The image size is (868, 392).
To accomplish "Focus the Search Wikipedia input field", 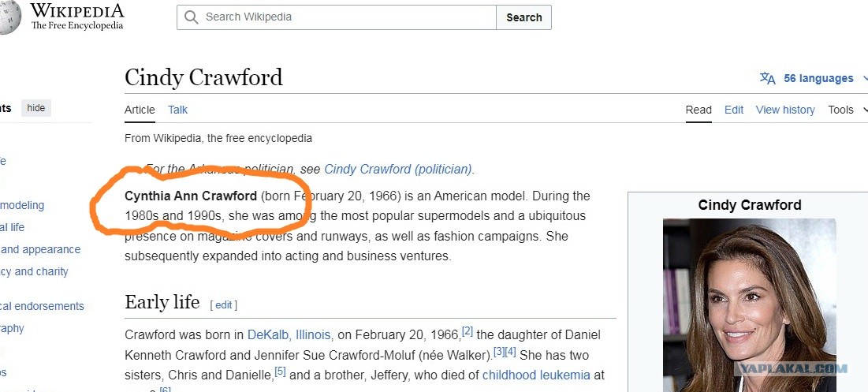I will coord(337,17).
